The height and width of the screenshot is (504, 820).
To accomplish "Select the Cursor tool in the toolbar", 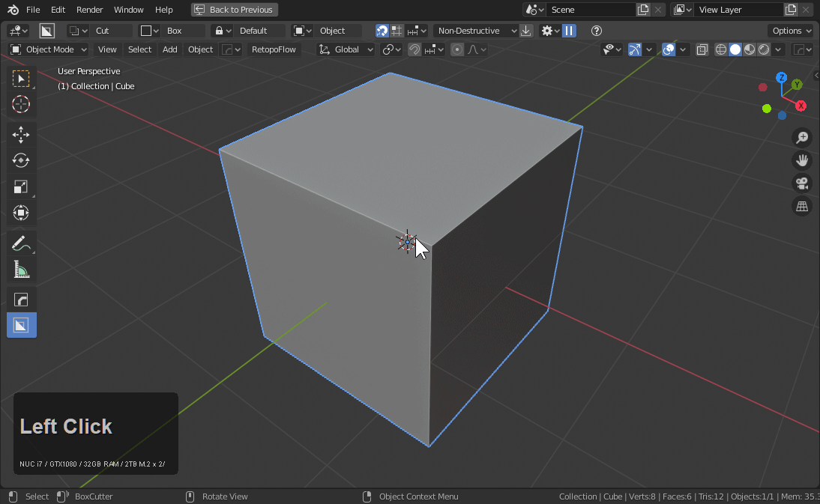I will click(21, 105).
